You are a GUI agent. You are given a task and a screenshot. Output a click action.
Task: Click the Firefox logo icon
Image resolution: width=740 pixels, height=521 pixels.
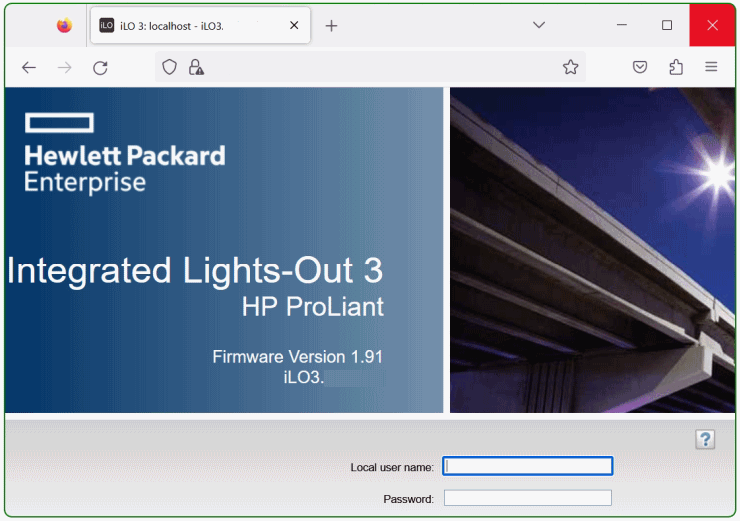pos(65,25)
